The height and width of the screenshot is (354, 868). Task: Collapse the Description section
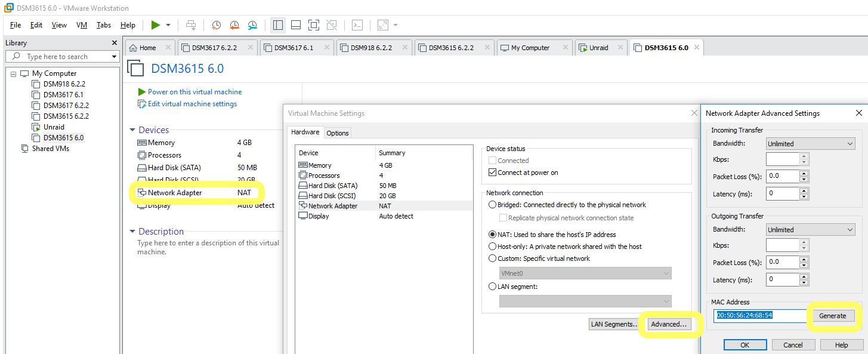click(132, 232)
